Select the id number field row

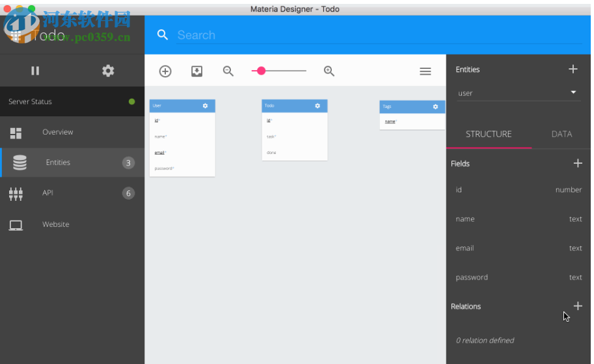coord(519,190)
